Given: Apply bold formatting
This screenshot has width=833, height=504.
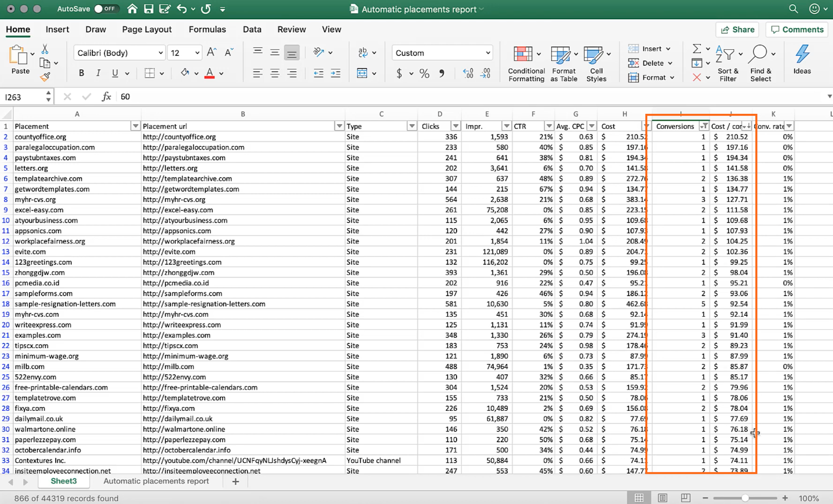Looking at the screenshot, I should click(81, 73).
